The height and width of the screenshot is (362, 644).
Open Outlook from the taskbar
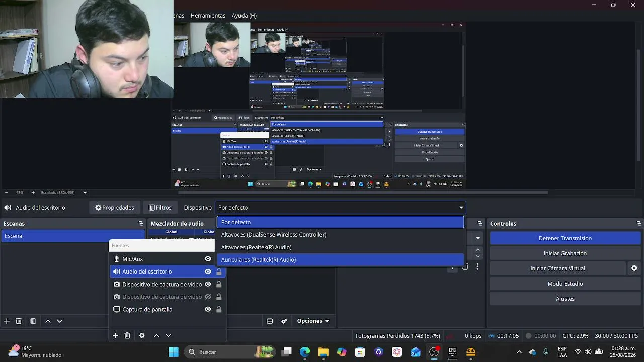point(416,352)
